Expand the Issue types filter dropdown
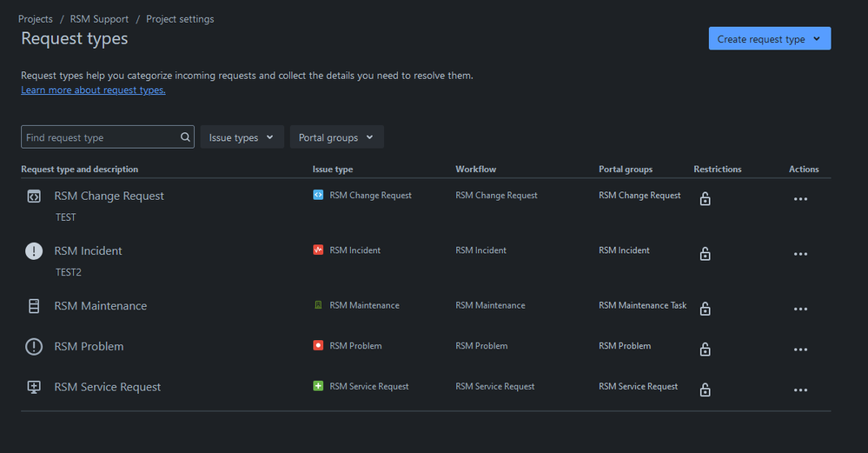 [x=242, y=137]
